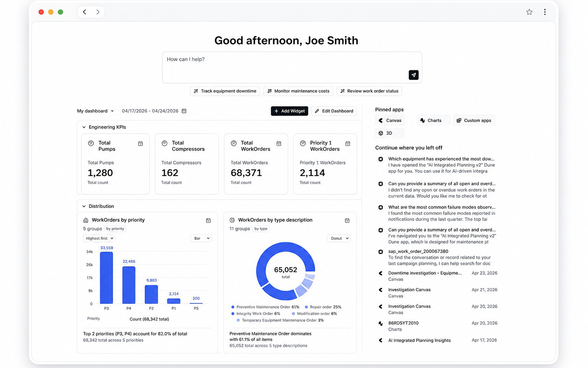588x368 pixels.
Task: Open the Bar chart type dropdown
Action: (x=201, y=238)
